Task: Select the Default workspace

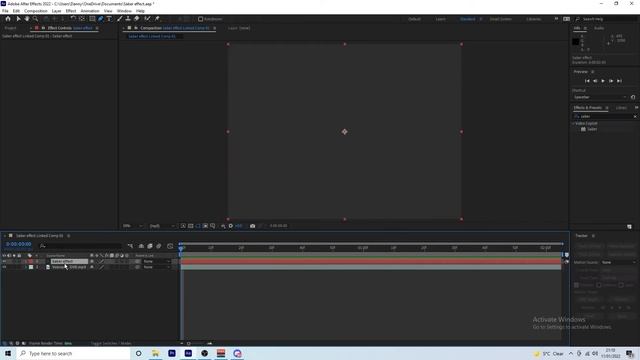Action: (414, 19)
